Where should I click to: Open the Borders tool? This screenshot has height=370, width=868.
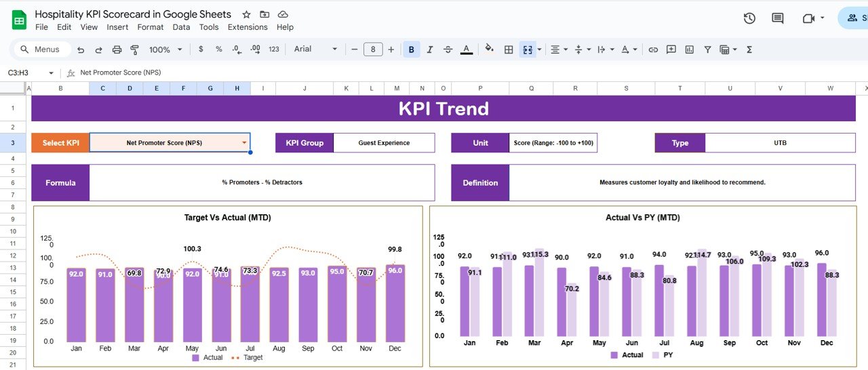click(509, 49)
